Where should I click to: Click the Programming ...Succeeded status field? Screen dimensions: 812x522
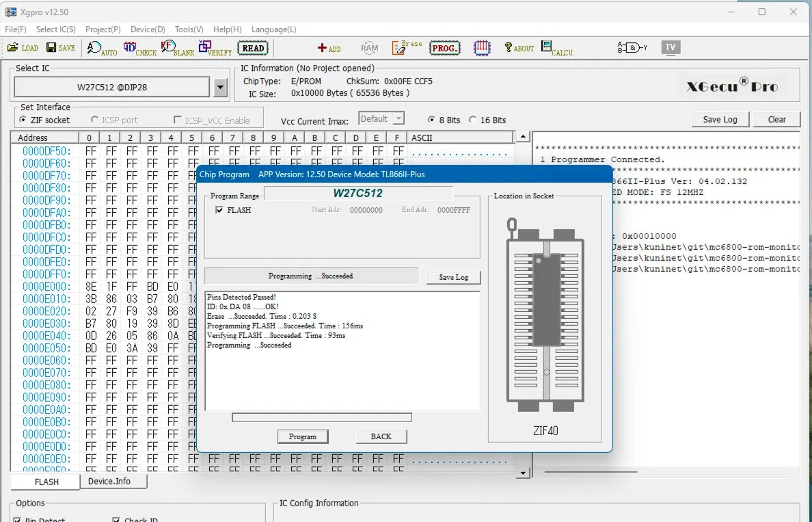pos(311,276)
